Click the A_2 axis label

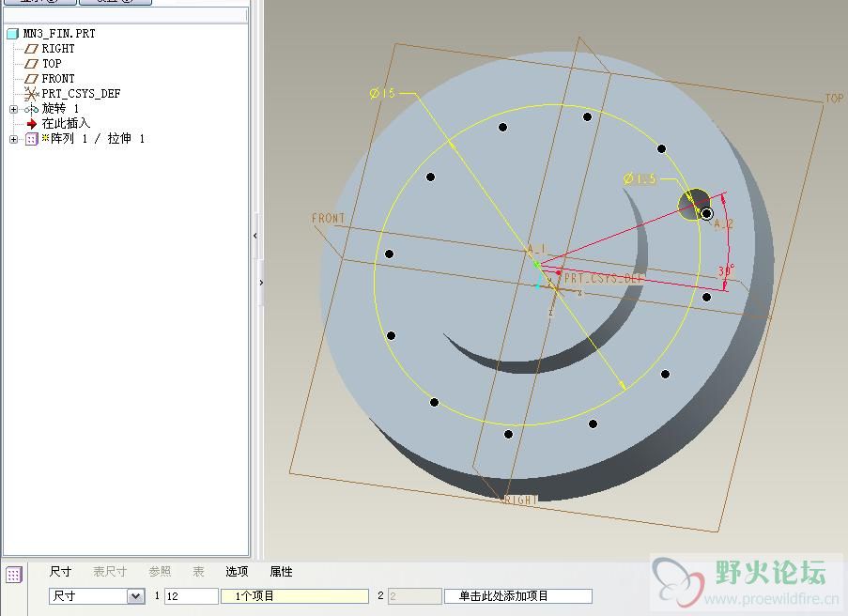point(724,223)
